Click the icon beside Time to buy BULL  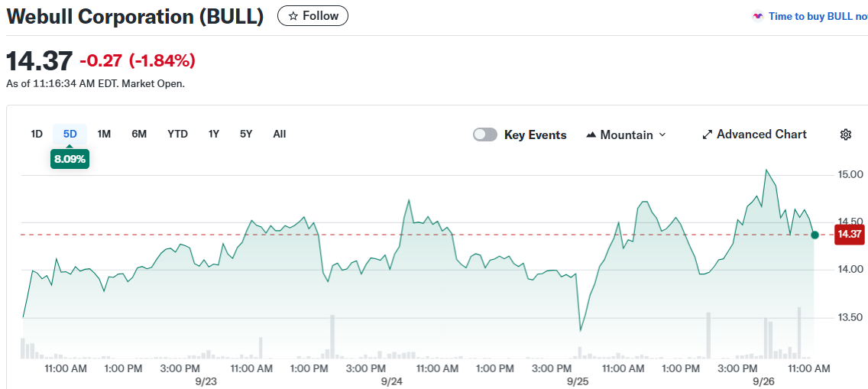(x=757, y=17)
